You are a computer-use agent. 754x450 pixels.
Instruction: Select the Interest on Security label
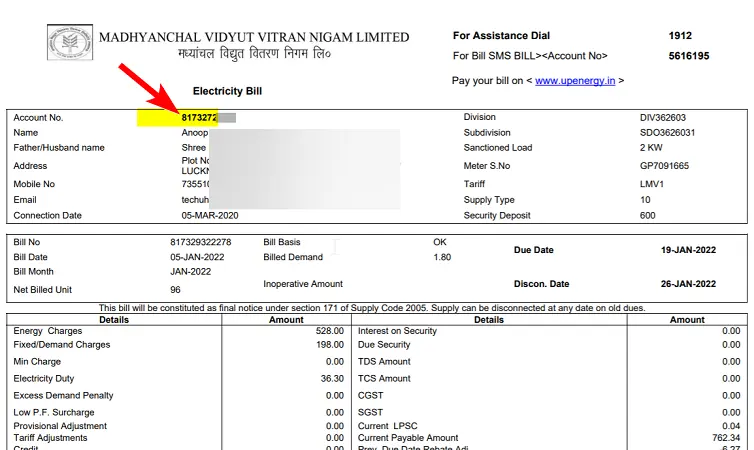tap(397, 331)
